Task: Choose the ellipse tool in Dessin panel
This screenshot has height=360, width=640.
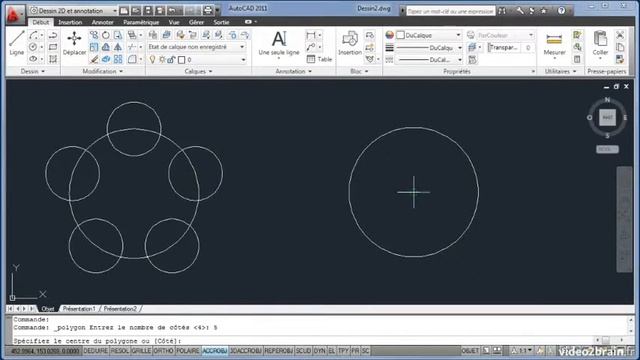Action: (33, 59)
